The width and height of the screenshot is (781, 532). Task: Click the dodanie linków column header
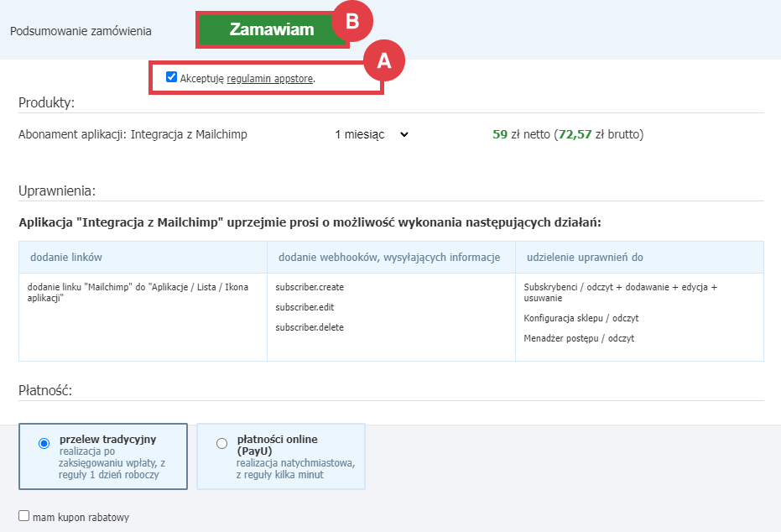click(65, 258)
